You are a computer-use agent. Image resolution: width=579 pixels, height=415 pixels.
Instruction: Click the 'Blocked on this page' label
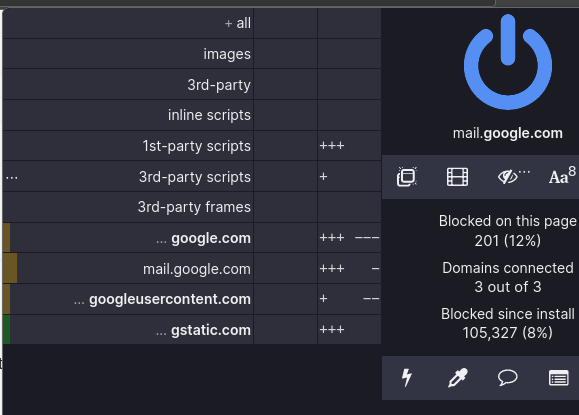coord(508,221)
